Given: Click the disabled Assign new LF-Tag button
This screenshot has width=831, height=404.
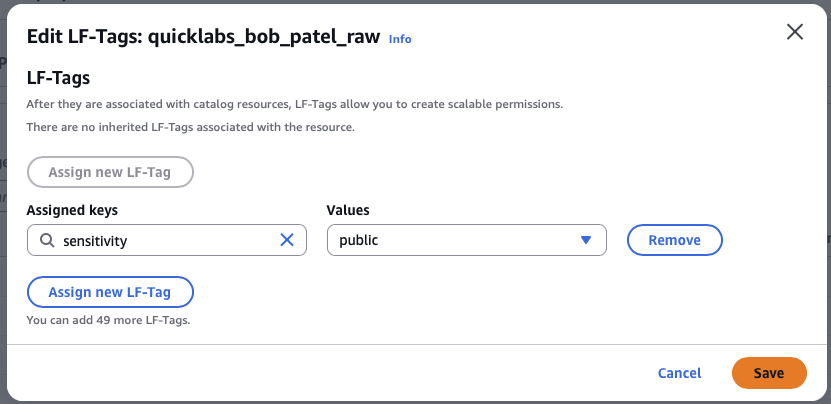Looking at the screenshot, I should click(110, 172).
